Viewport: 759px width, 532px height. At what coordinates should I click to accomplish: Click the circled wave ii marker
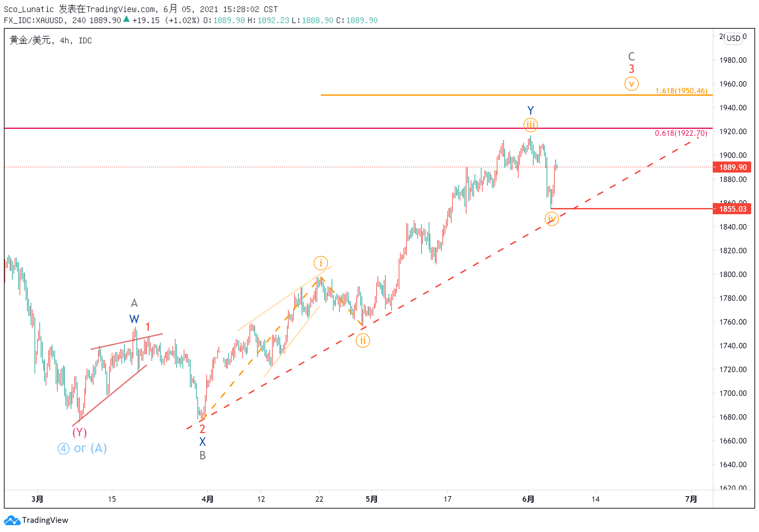(x=363, y=341)
